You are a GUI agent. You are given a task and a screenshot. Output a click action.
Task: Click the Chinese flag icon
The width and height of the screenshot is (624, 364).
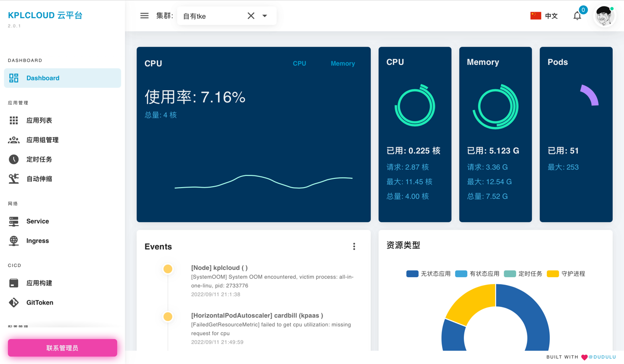coord(536,16)
